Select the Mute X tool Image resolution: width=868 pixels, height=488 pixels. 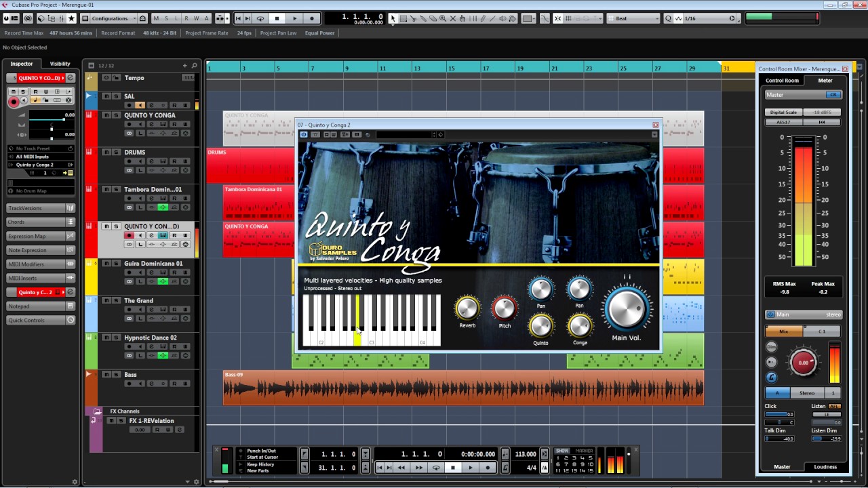coord(453,18)
